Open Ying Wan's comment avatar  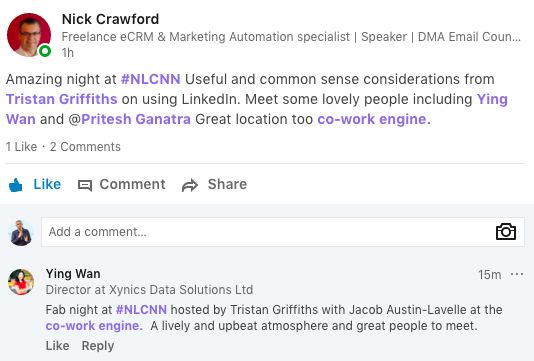(x=21, y=282)
